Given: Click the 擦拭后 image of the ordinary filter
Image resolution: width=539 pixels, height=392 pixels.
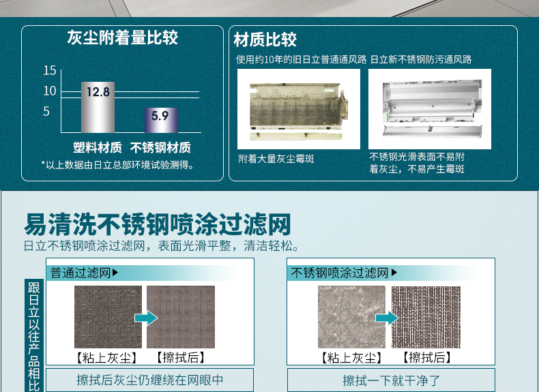Looking at the screenshot, I should (181, 317).
